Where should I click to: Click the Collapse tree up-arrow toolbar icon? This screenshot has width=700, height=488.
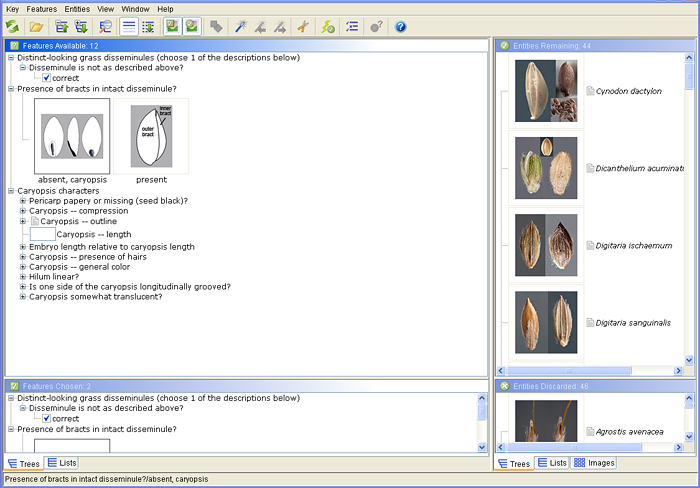click(61, 27)
